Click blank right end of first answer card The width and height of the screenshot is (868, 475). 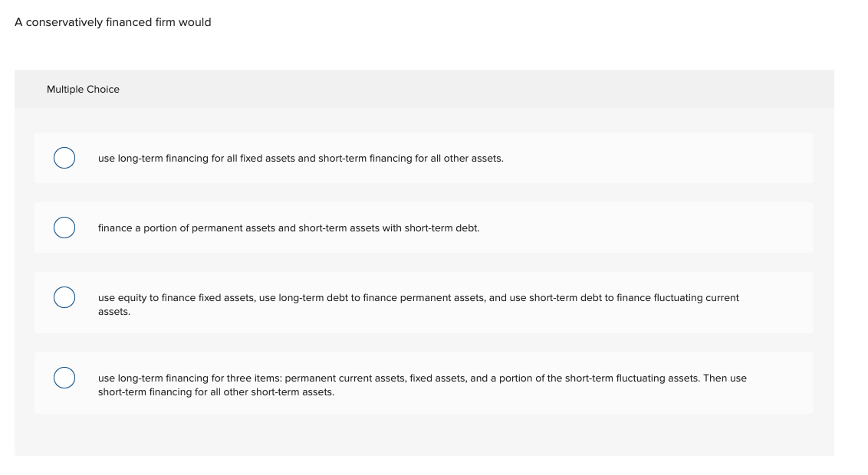pos(690,159)
